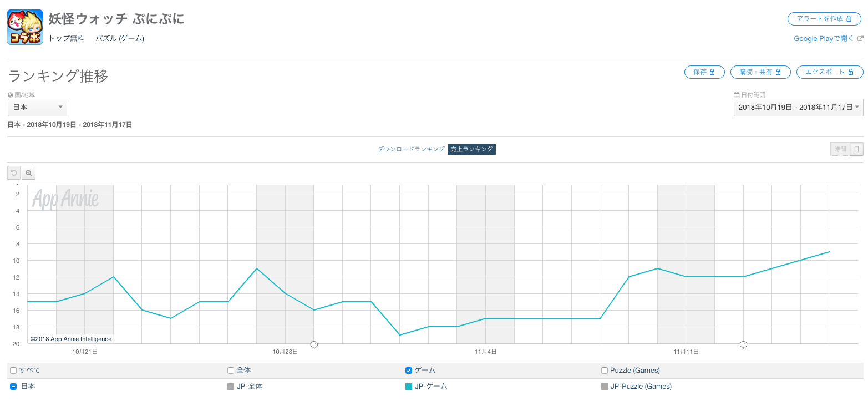Image resolution: width=868 pixels, height=406 pixels.
Task: Select the 売上ランキング tab
Action: pyautogui.click(x=471, y=149)
